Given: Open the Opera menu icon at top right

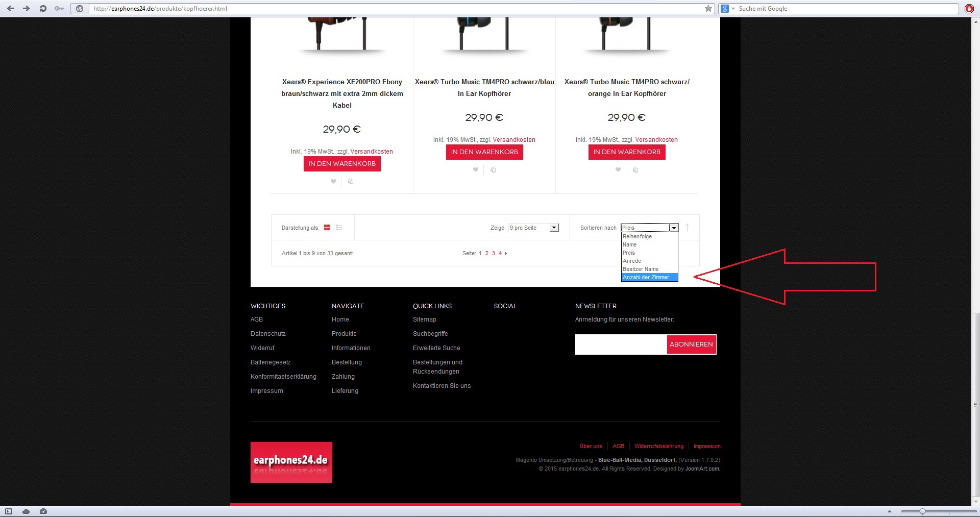Looking at the screenshot, I should 969,9.
